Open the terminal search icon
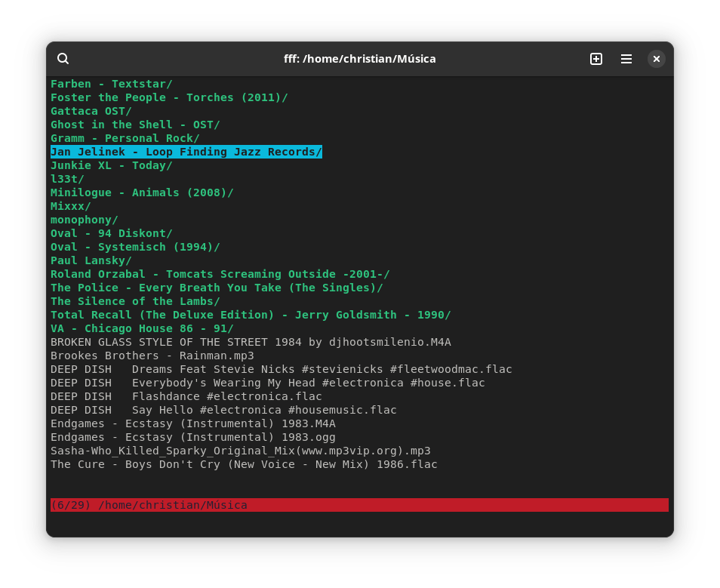This screenshot has width=720, height=588. (x=63, y=59)
